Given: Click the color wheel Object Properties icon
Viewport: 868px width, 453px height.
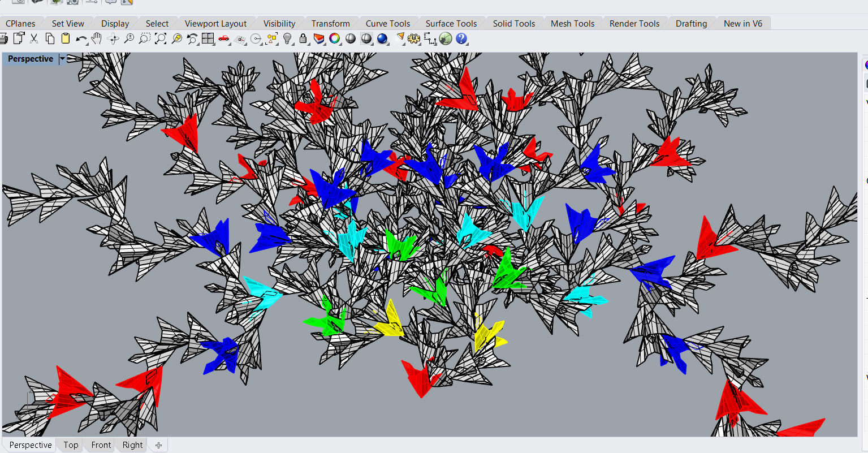Looking at the screenshot, I should (335, 38).
